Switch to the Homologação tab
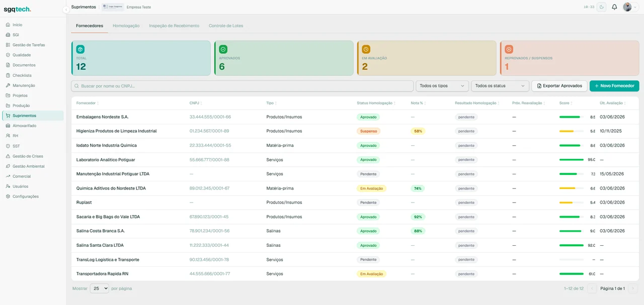The image size is (644, 305). coord(126,26)
